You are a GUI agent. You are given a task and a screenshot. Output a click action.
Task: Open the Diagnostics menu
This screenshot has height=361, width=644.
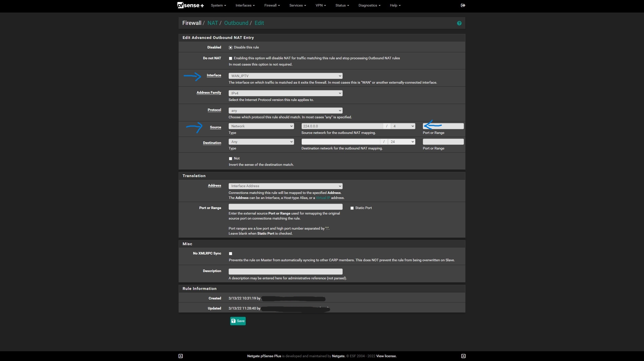[x=369, y=5]
